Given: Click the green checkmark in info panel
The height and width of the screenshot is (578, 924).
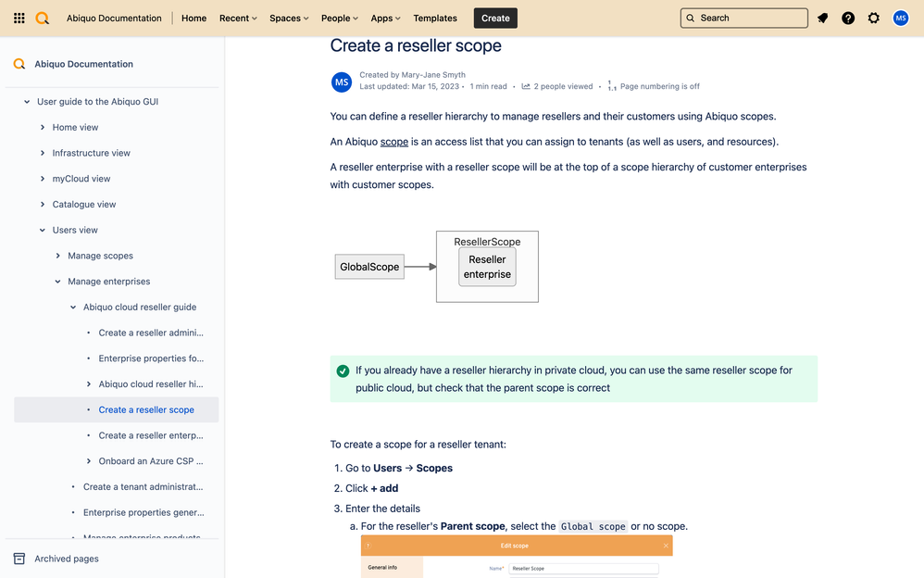Looking at the screenshot, I should (343, 371).
